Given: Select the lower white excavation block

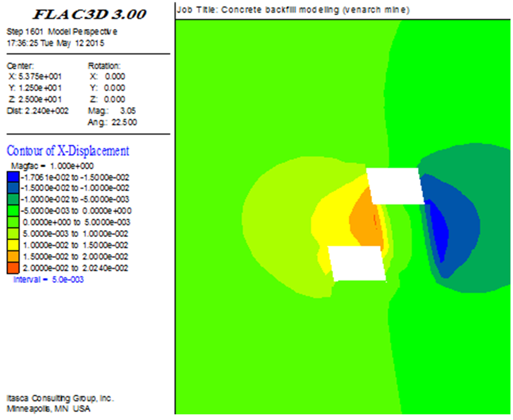Looking at the screenshot, I should point(358,263).
